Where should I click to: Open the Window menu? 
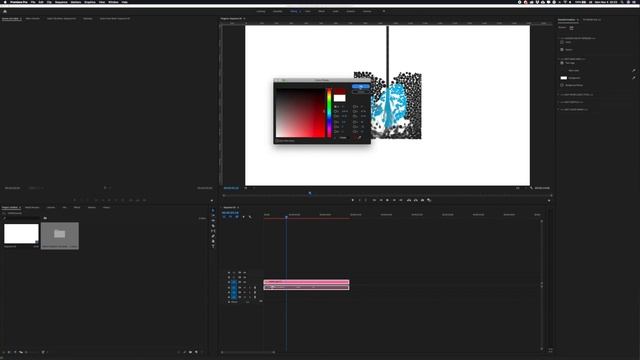[x=113, y=2]
